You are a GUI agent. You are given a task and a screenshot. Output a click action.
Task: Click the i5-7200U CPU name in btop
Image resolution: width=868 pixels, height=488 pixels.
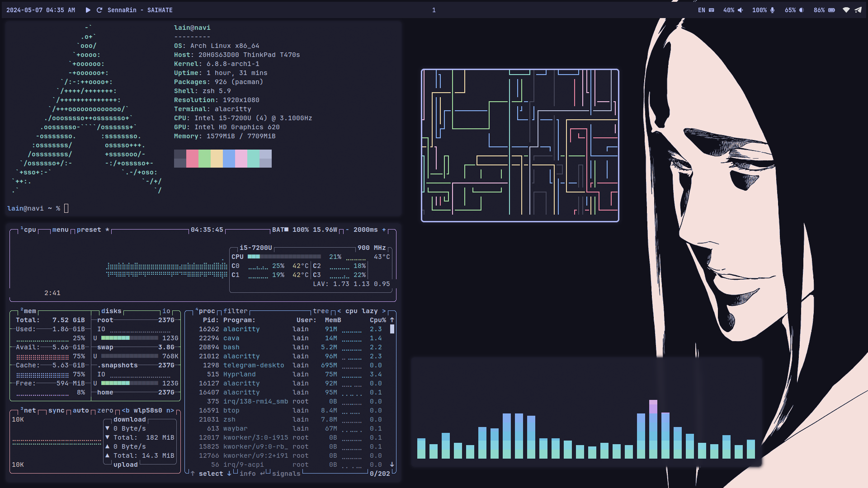coord(256,248)
